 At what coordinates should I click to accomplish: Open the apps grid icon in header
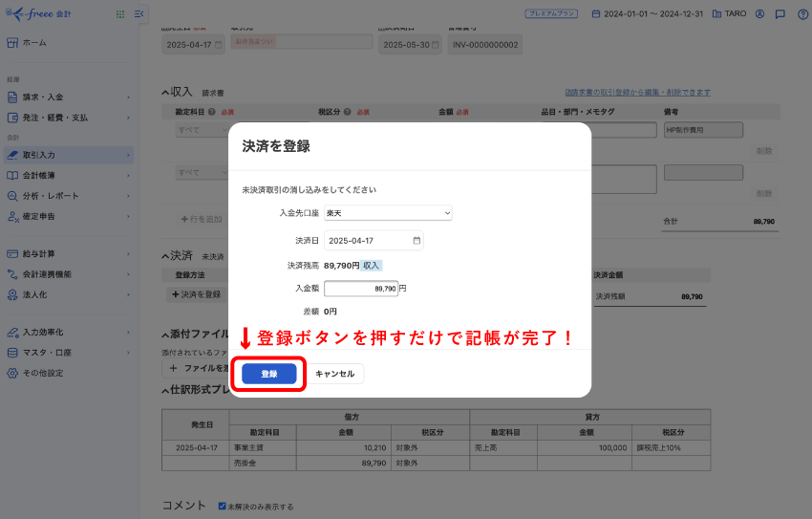pos(119,14)
